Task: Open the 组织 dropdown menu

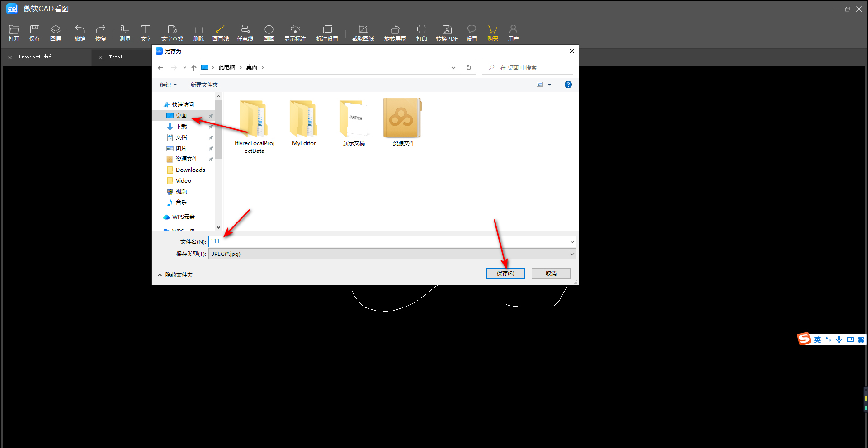Action: click(168, 85)
